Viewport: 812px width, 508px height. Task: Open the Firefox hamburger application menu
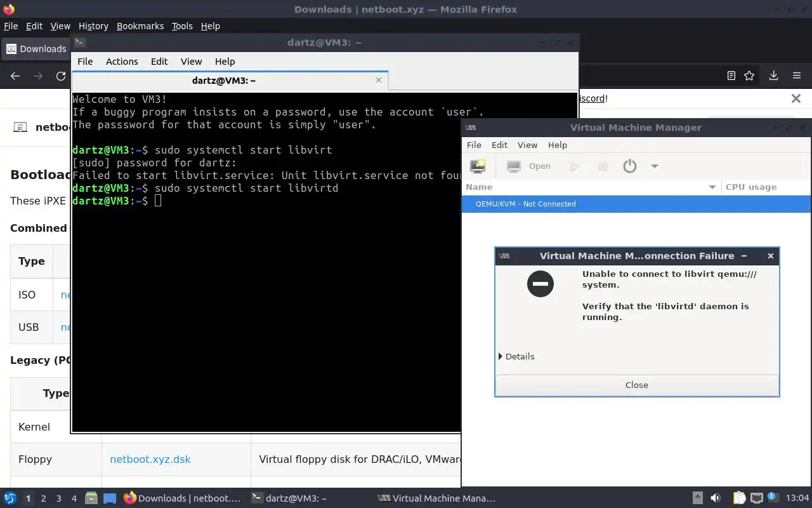797,76
